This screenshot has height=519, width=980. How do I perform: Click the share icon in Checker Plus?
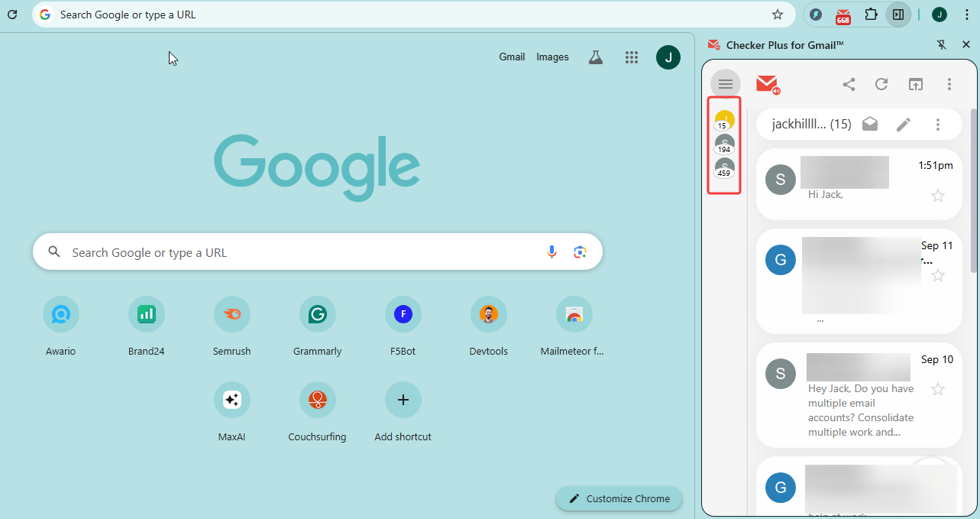[849, 84]
